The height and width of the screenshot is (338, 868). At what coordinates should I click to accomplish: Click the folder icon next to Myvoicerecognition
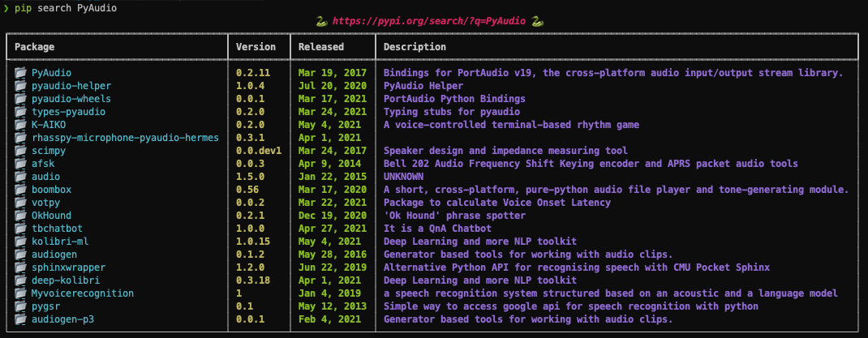[x=20, y=293]
